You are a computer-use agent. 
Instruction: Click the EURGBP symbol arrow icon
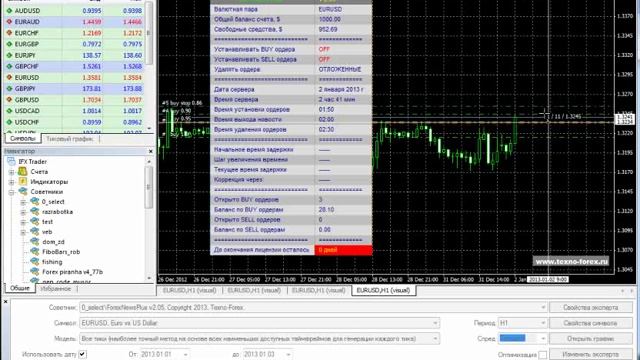coord(9,44)
